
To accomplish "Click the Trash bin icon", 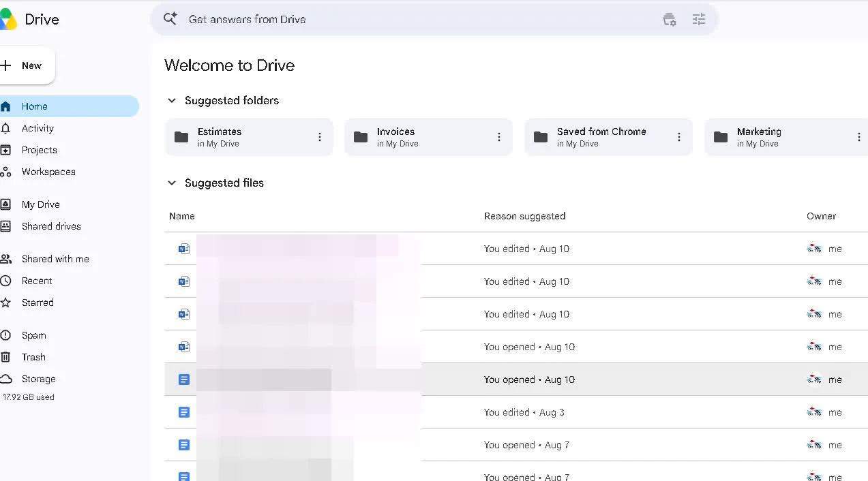I will (x=5, y=357).
